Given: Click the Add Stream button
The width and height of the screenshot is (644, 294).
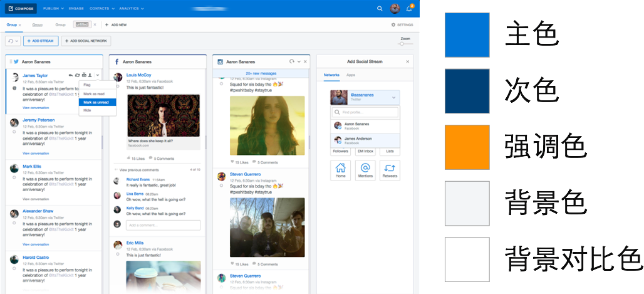Looking at the screenshot, I should point(41,41).
